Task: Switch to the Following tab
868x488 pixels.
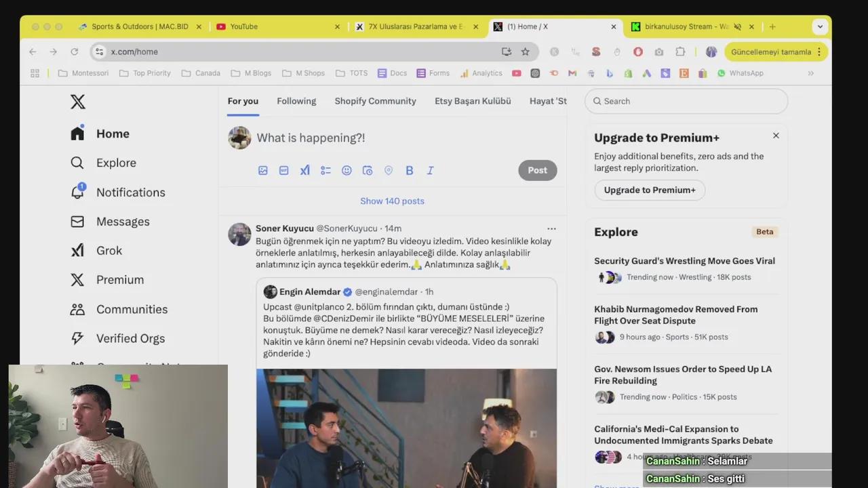Action: 296,101
